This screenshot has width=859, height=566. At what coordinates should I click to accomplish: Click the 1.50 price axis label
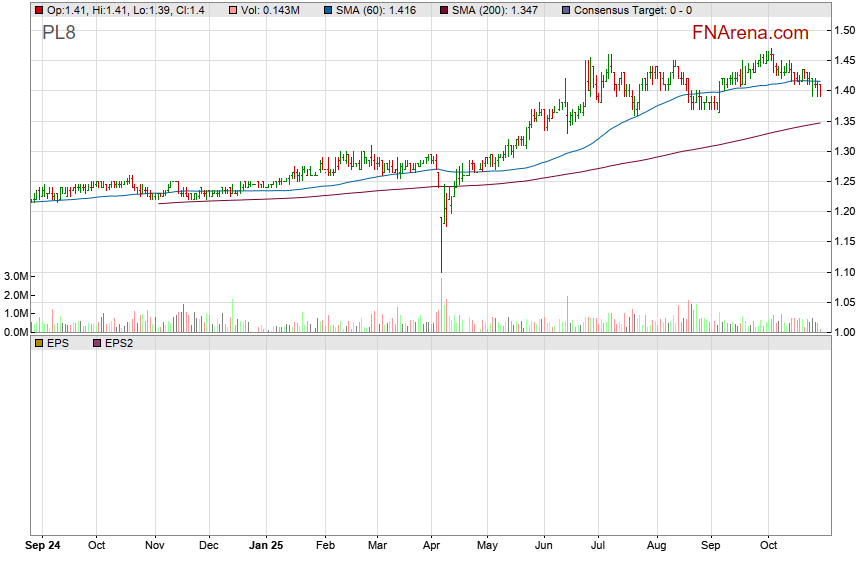tap(843, 31)
